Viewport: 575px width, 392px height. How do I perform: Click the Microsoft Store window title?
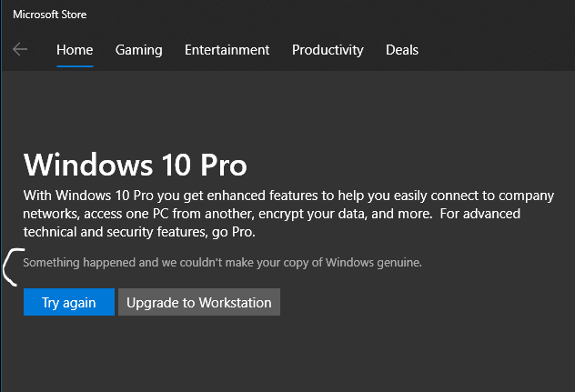click(50, 15)
